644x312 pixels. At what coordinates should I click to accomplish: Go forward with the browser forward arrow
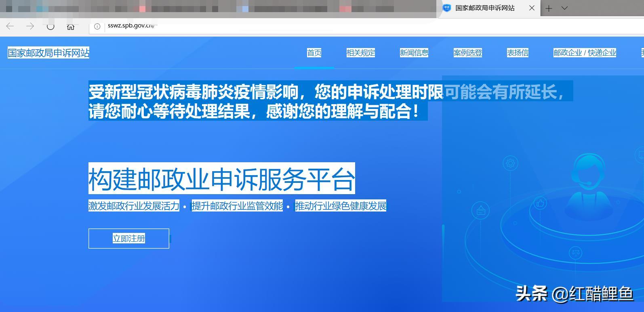click(x=30, y=26)
